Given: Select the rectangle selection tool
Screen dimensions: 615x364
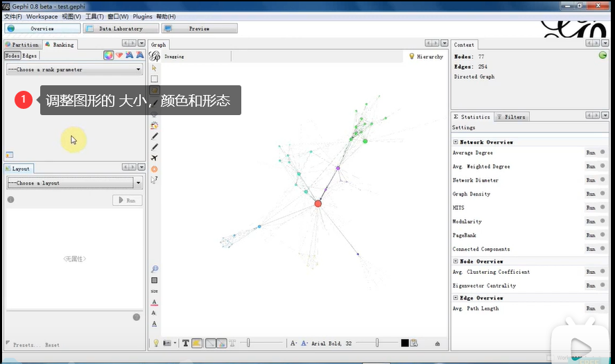Looking at the screenshot, I should (154, 79).
